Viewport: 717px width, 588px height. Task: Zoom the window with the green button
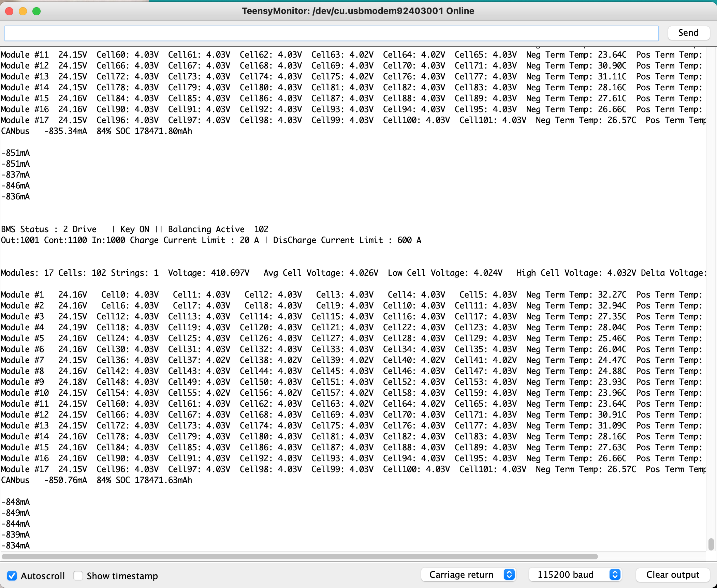click(x=36, y=11)
